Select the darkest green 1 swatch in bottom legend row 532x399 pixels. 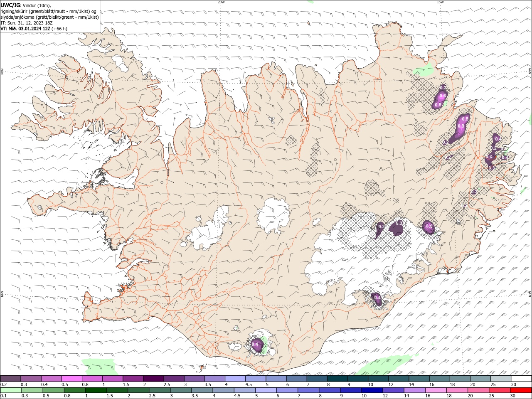coord(96,390)
